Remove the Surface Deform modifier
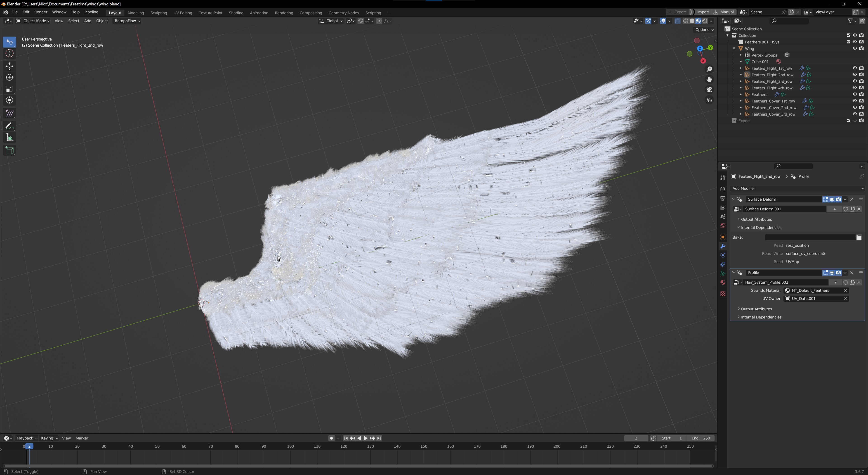This screenshot has width=868, height=475. [x=852, y=199]
